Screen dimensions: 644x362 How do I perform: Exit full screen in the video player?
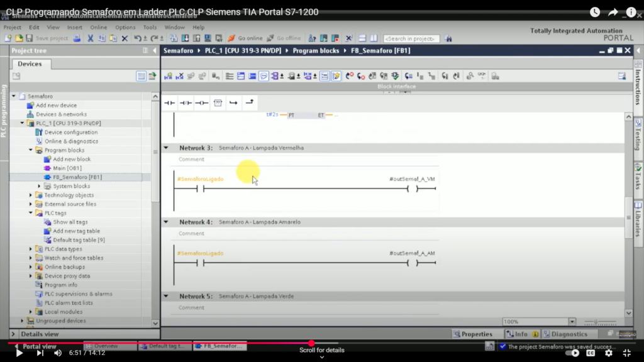[x=627, y=353]
